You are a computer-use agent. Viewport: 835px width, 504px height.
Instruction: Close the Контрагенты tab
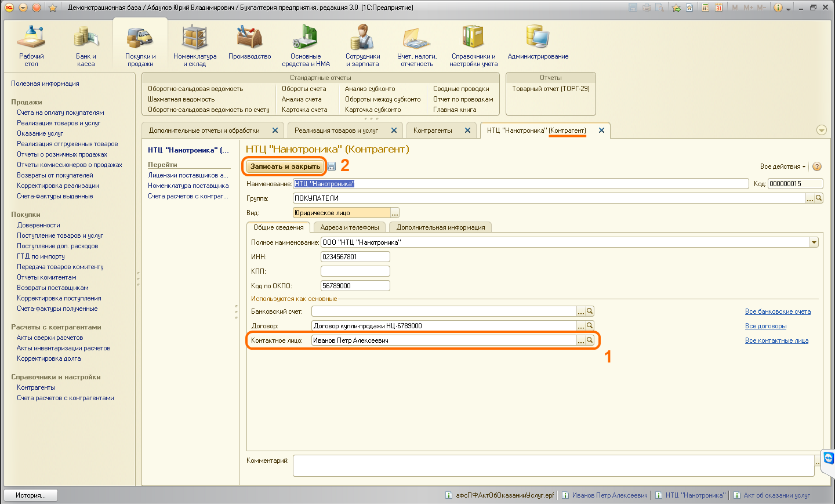pos(467,130)
